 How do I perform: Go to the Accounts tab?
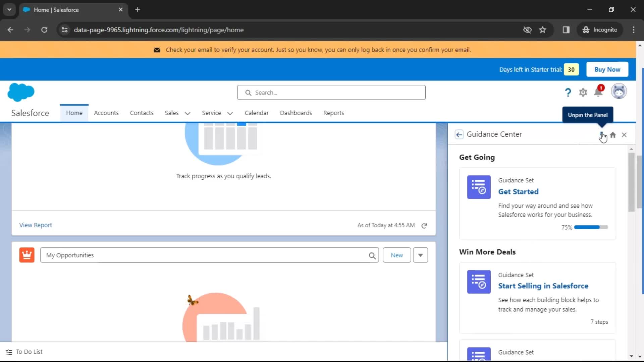pyautogui.click(x=106, y=113)
